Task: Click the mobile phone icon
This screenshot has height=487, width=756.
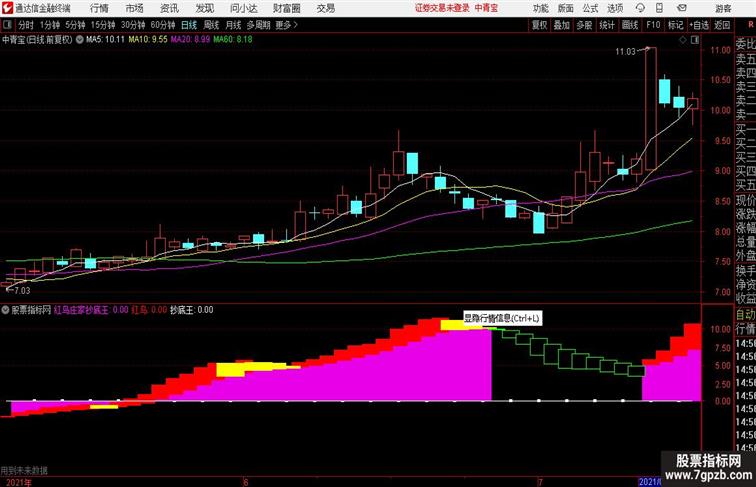Action: pyautogui.click(x=660, y=8)
